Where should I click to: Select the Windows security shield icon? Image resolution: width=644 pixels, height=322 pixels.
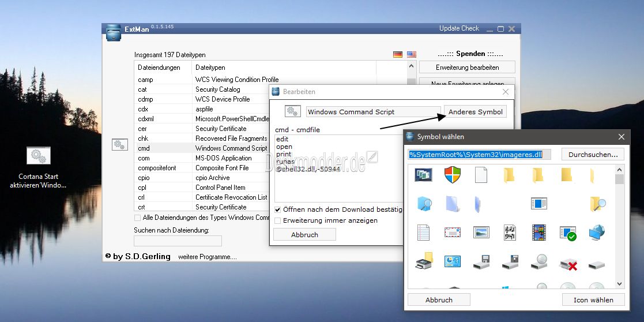point(452,175)
